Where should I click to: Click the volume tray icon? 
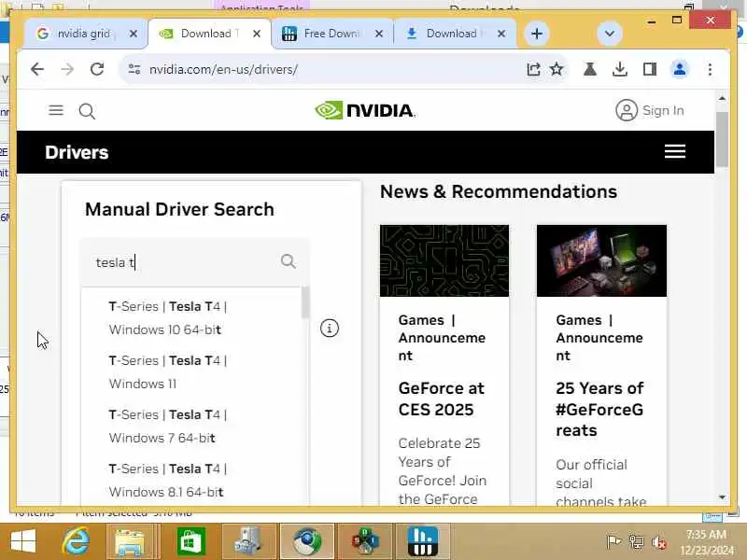pyautogui.click(x=659, y=542)
